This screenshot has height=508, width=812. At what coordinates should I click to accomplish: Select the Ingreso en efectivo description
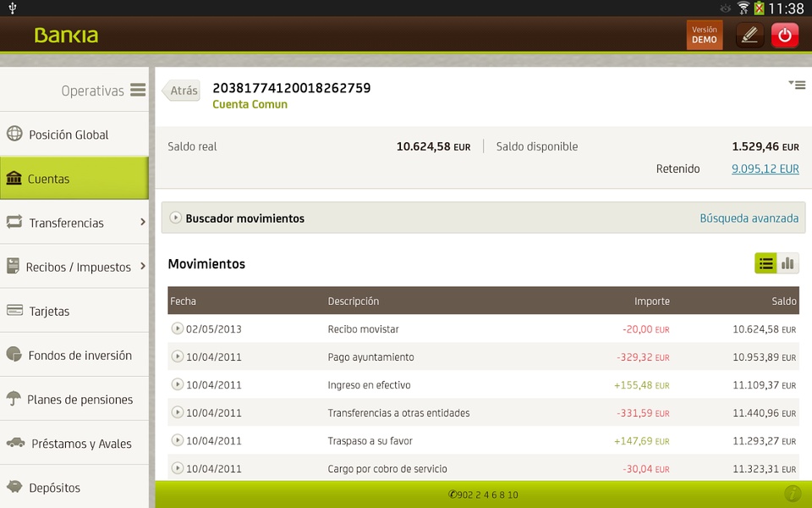click(369, 385)
